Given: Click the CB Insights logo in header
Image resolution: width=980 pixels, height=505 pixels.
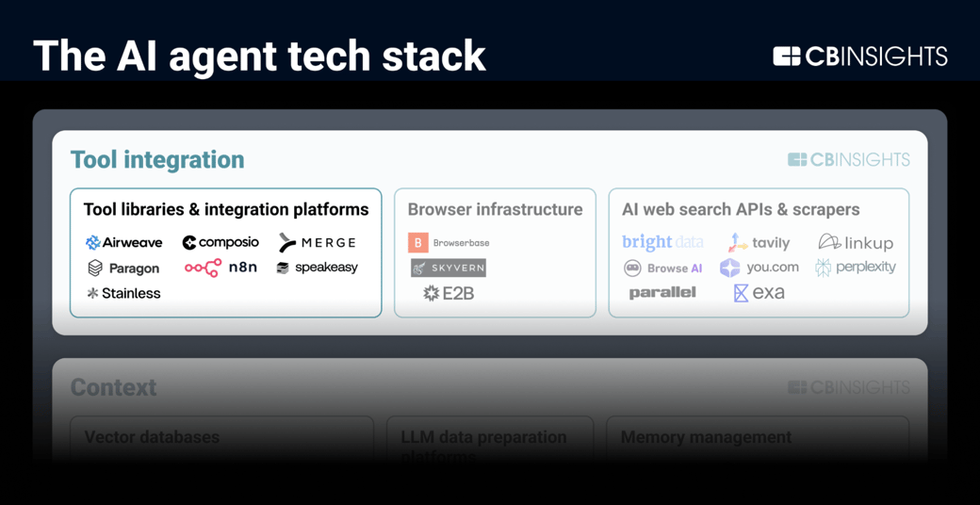Looking at the screenshot, I should (x=859, y=57).
